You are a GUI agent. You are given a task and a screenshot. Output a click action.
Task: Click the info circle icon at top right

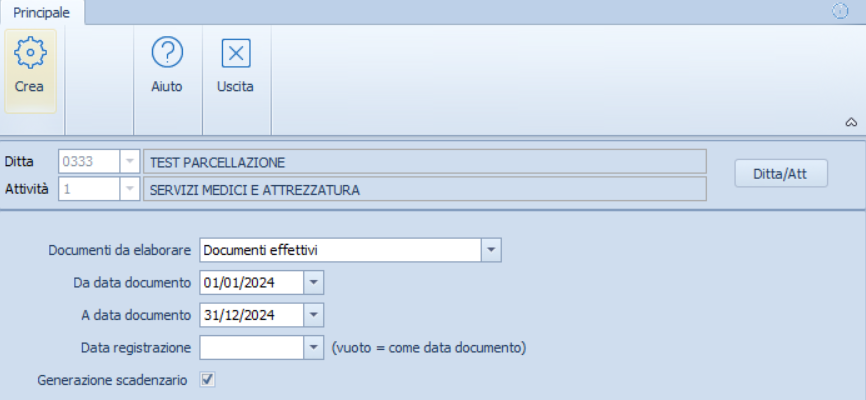839,11
